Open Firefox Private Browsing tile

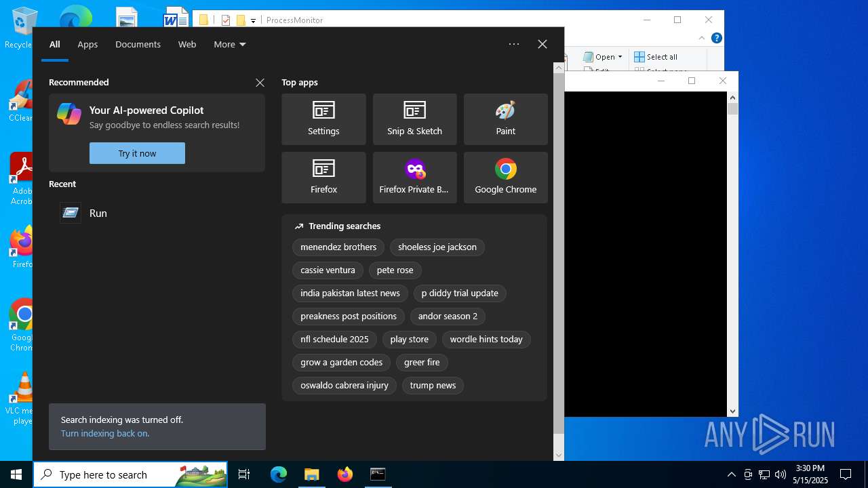tap(414, 178)
